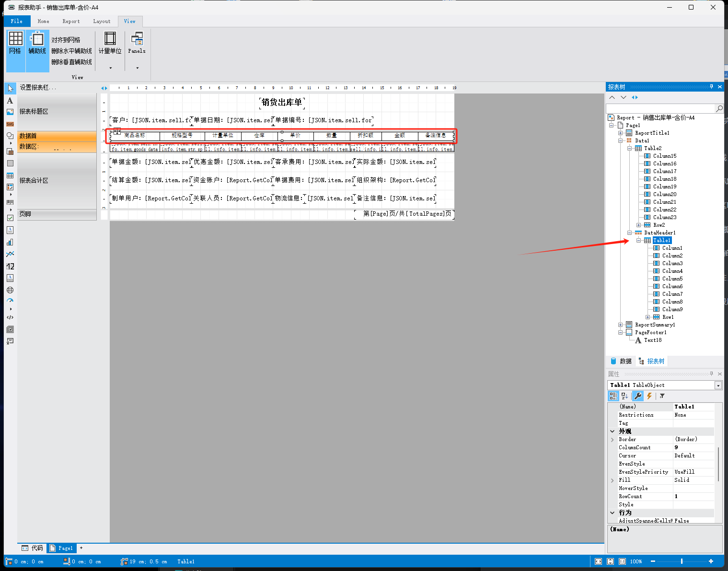Select the 报表合计区 band
This screenshot has height=571, width=728.
pos(57,181)
